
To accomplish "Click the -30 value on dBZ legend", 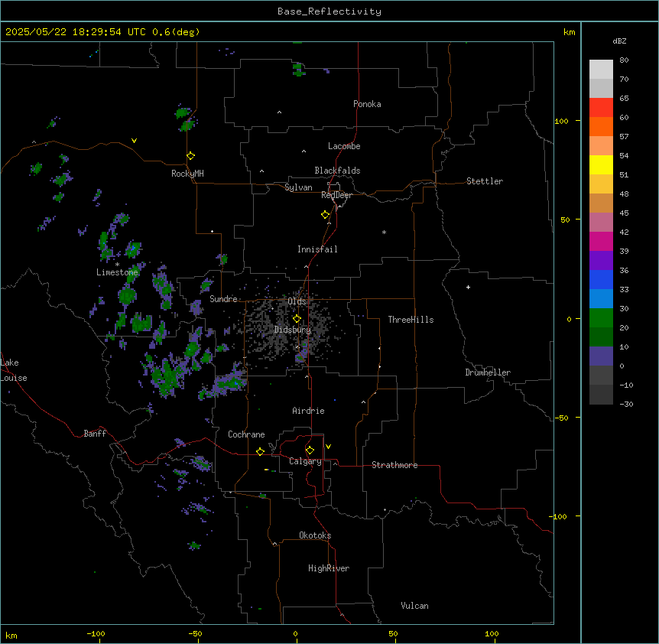I will [x=626, y=404].
